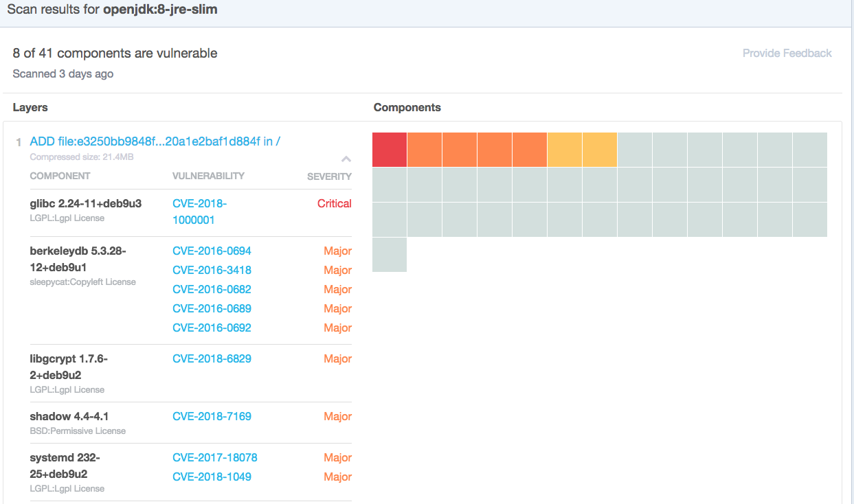Open CVE-2018-1000001 vulnerability details

coord(199,213)
